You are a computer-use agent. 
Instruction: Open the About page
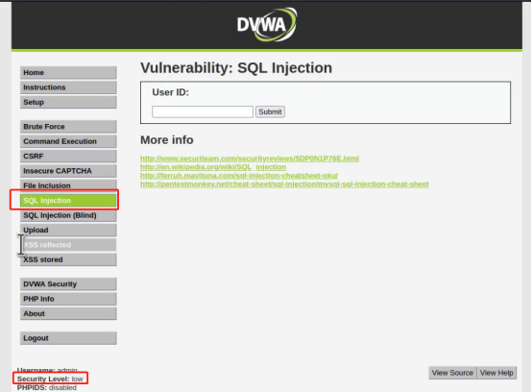(68, 313)
